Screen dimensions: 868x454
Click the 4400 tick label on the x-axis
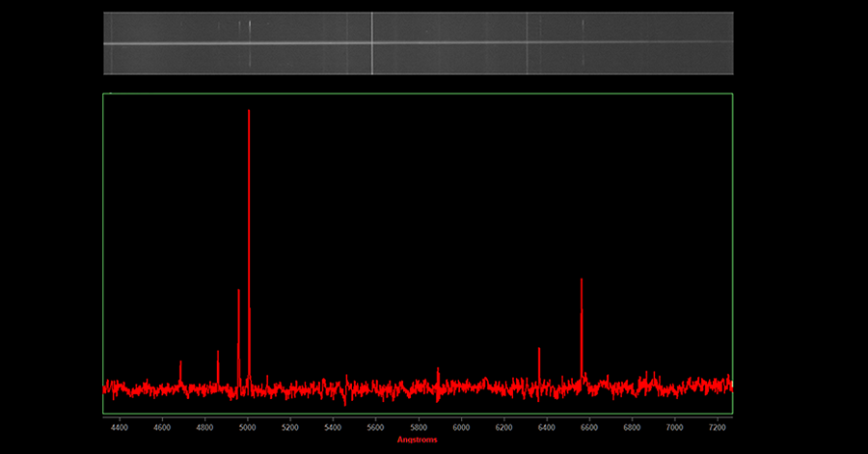click(120, 426)
